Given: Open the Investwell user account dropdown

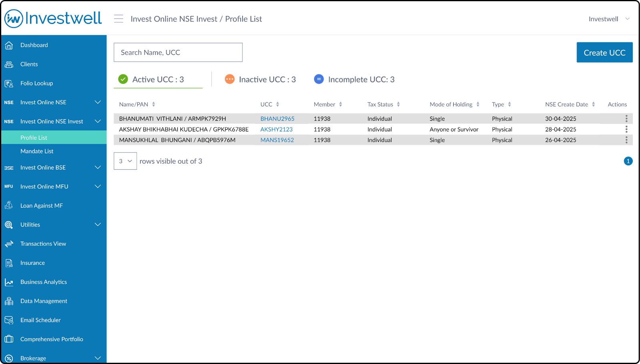Looking at the screenshot, I should [x=609, y=19].
